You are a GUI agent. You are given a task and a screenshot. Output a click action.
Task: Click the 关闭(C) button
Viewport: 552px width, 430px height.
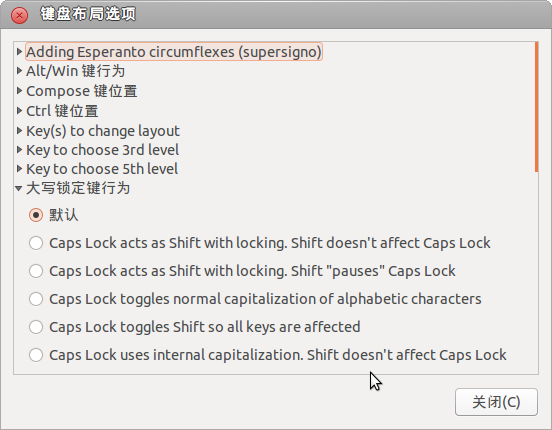tap(496, 402)
